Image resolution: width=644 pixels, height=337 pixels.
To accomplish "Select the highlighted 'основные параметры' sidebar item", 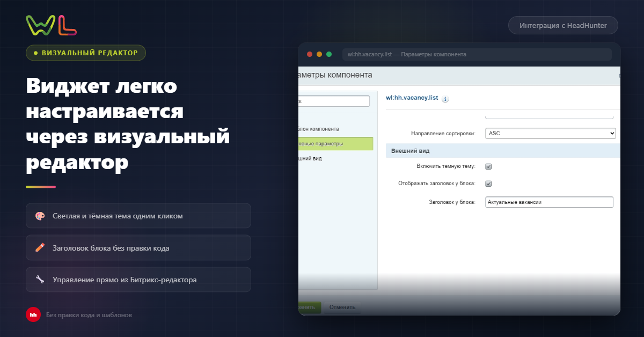I will pos(335,143).
